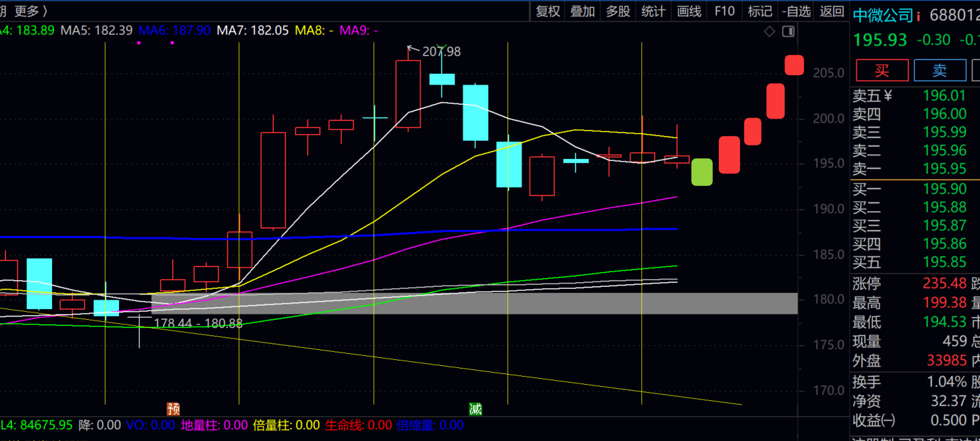
Task: Open the 画线 drawing tools
Action: point(689,11)
